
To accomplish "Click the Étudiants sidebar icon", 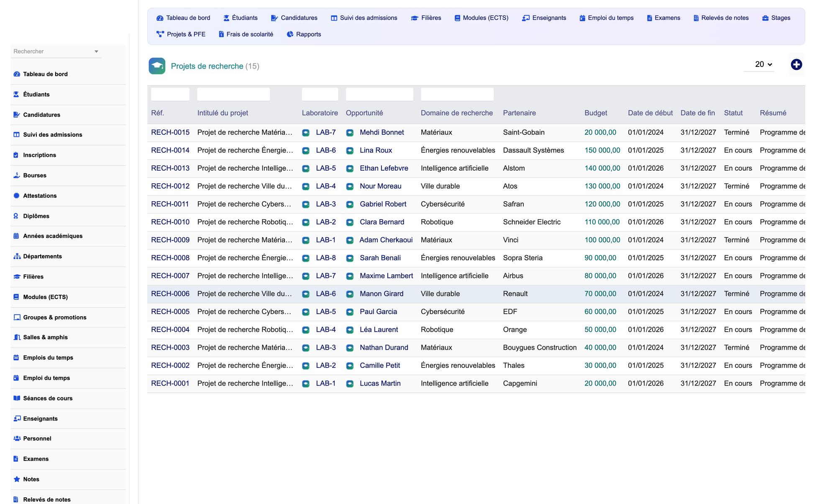I will (x=16, y=95).
